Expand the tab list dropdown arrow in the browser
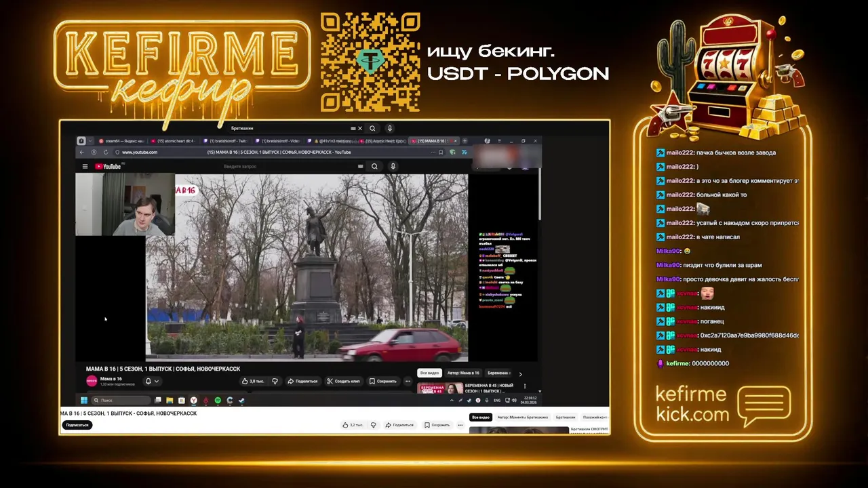 [x=90, y=141]
